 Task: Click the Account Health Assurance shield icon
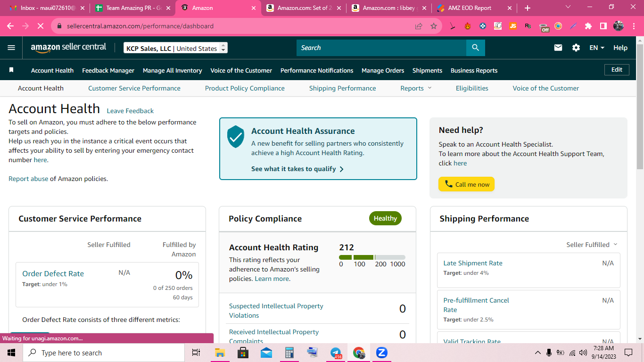236,137
